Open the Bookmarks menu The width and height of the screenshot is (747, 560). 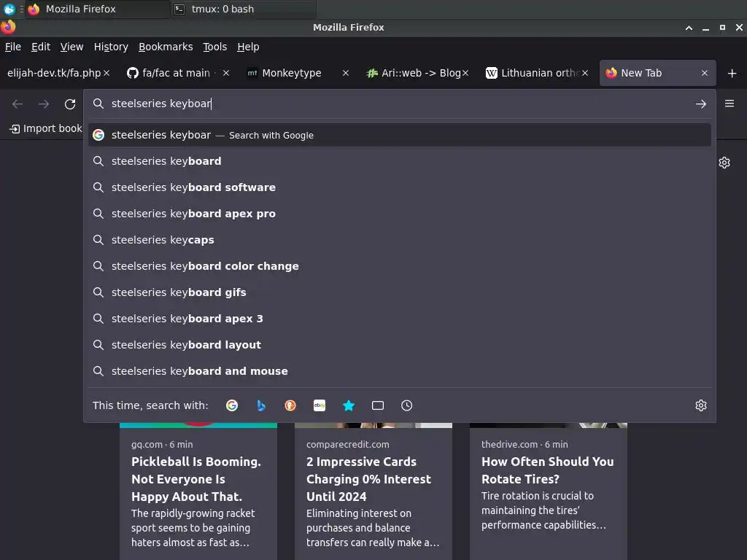tap(166, 47)
